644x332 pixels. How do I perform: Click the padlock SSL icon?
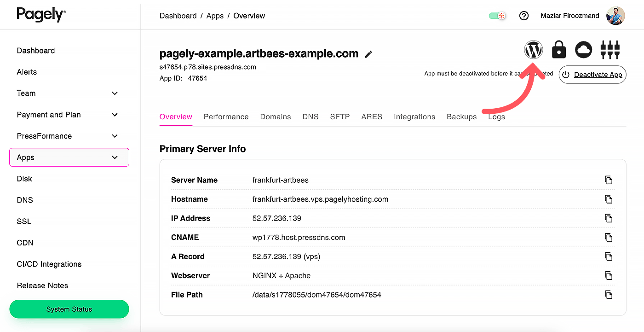click(558, 49)
